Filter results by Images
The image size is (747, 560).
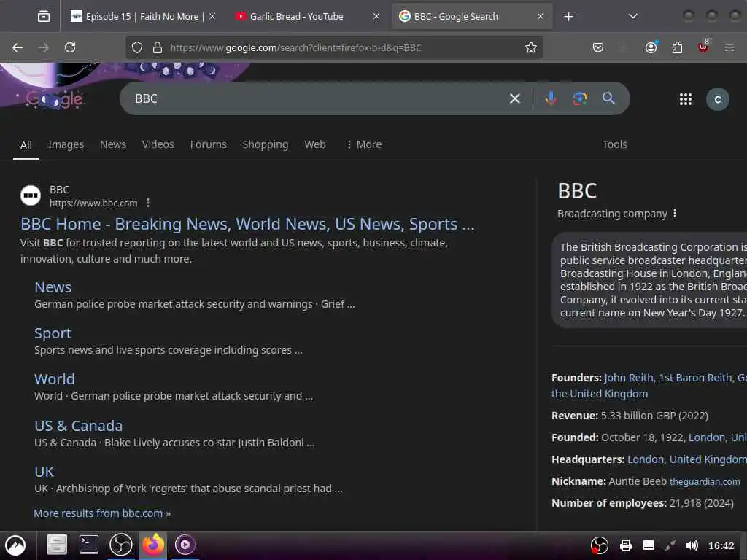[66, 144]
